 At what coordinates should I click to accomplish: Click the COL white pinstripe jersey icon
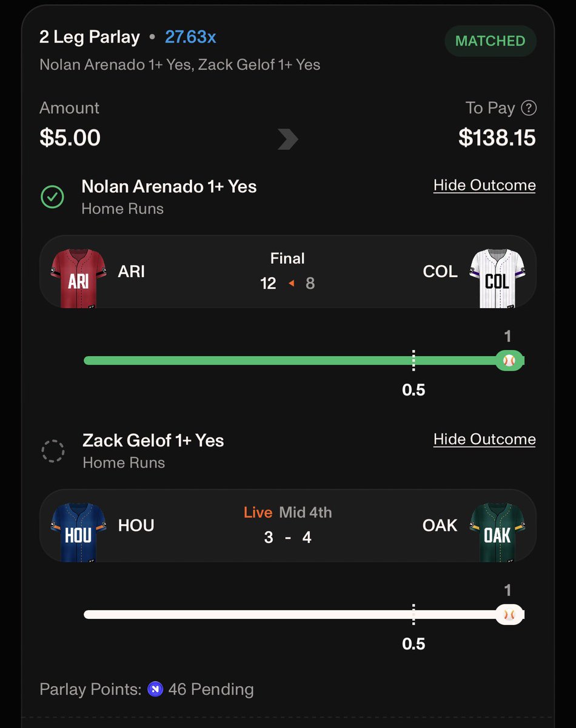pos(497,278)
